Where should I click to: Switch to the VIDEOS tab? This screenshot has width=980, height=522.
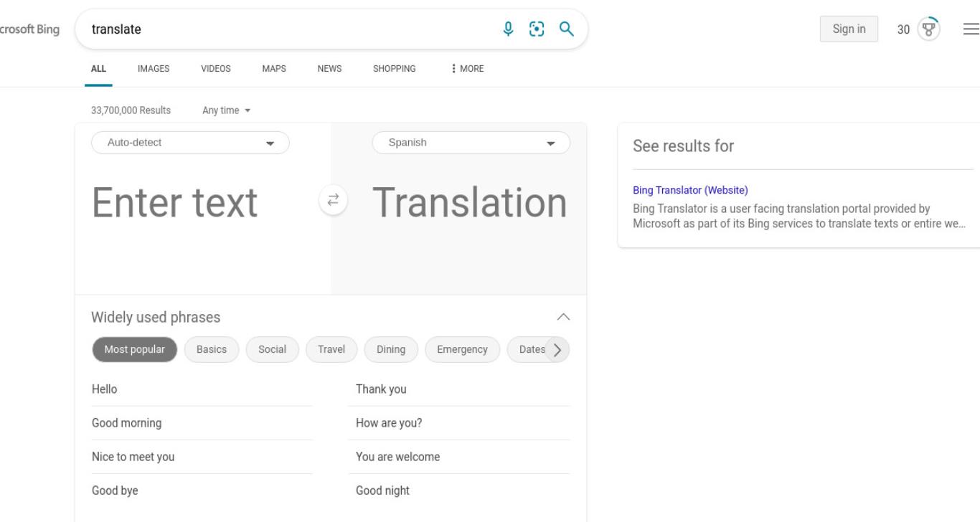216,69
